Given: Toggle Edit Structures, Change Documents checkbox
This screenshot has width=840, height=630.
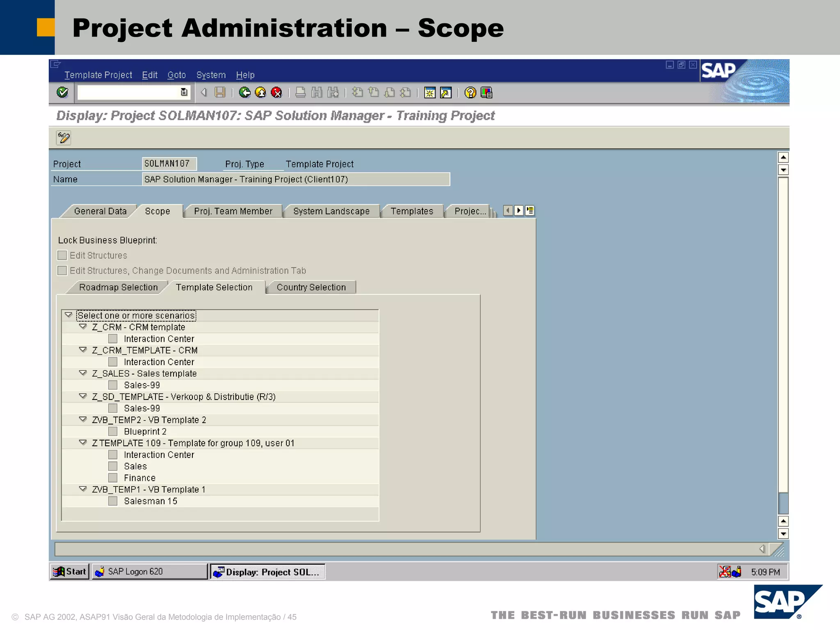Looking at the screenshot, I should (x=62, y=270).
